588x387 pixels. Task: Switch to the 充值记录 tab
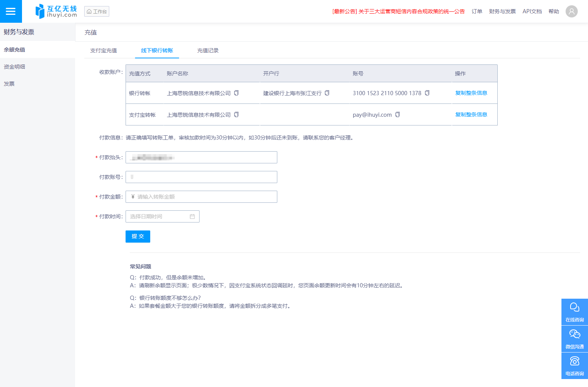208,50
